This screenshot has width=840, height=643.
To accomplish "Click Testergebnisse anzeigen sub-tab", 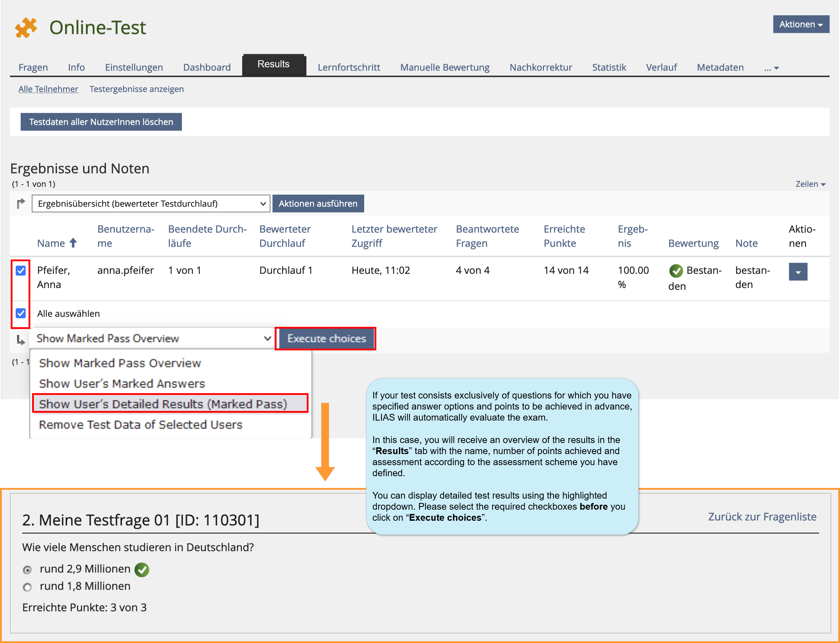I will [137, 89].
